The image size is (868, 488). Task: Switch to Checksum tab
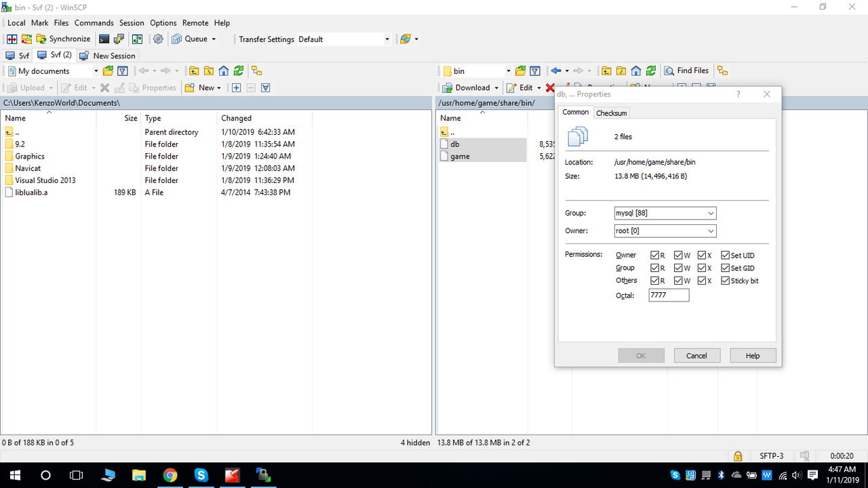(611, 113)
